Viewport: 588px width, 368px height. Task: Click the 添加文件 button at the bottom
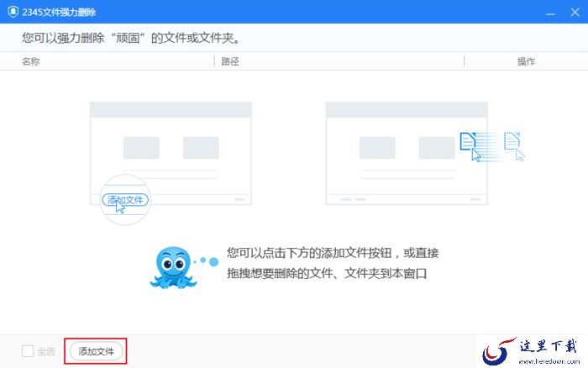(96, 351)
